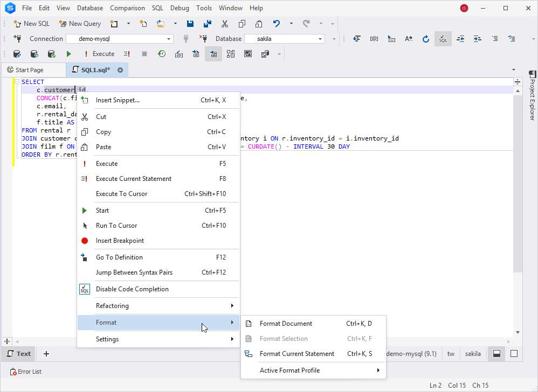Select Insert Breakpoint menu entry
The width and height of the screenshot is (538, 392).
click(158, 241)
